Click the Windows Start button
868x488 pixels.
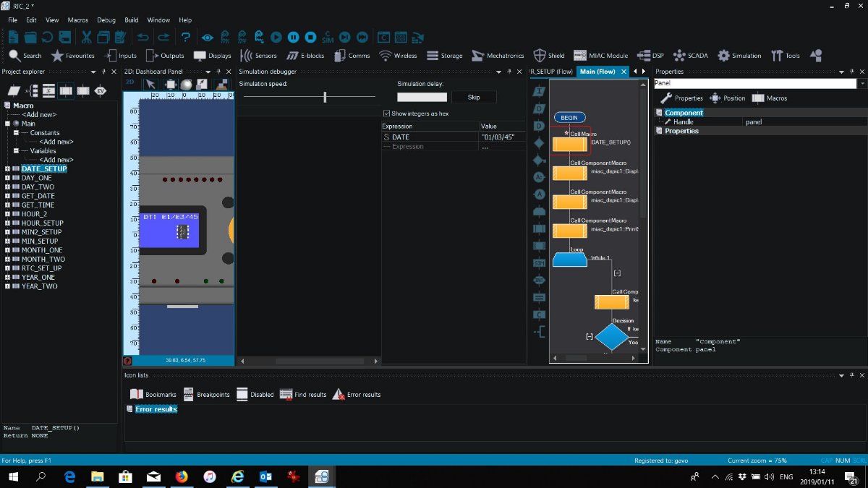coord(14,476)
